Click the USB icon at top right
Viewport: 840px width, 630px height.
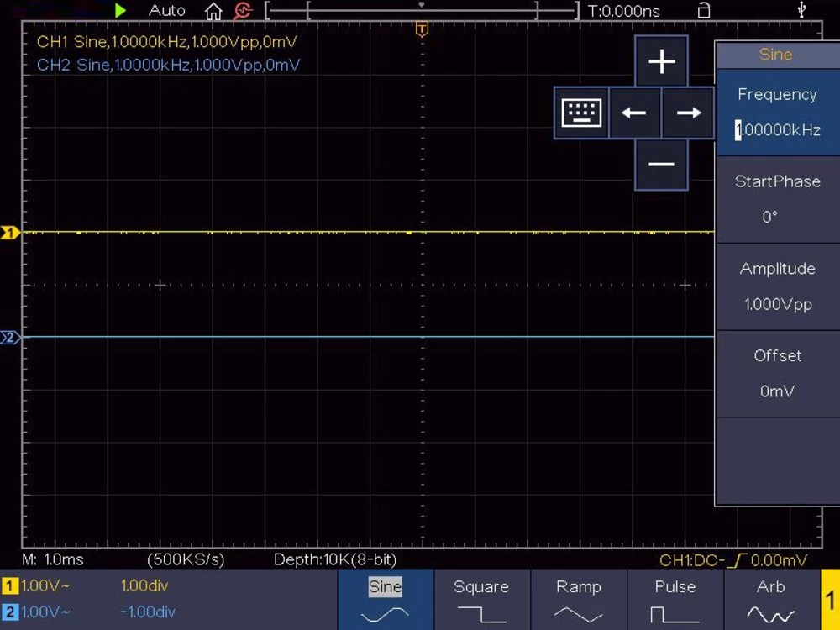click(801, 11)
